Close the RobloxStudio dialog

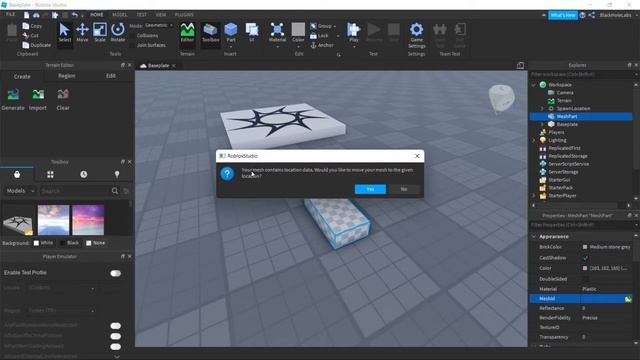417,156
